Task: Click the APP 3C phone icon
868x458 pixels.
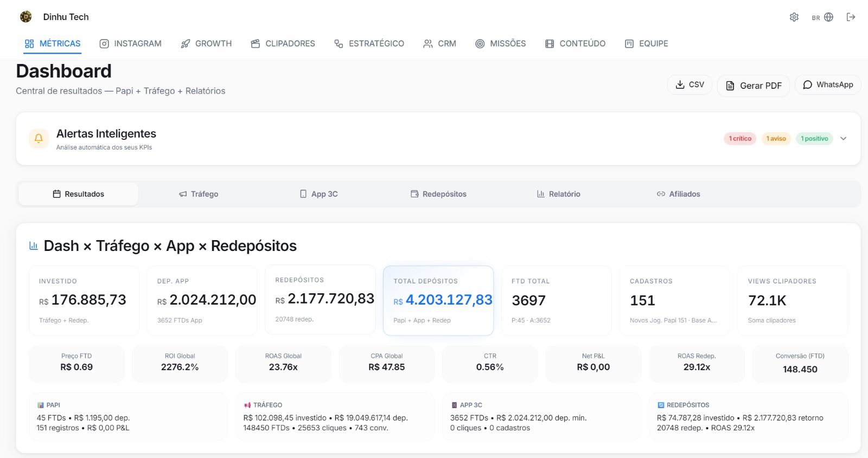Action: point(454,405)
